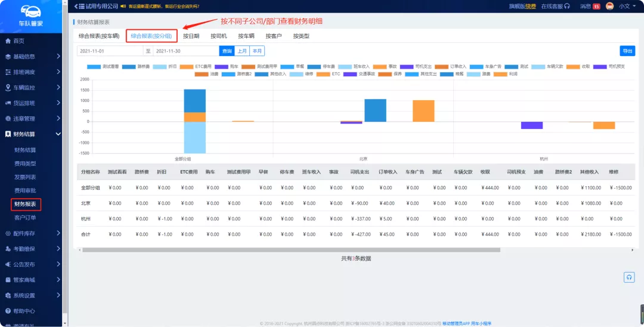
Task: Click the start date field 2021-11-01
Action: [x=110, y=51]
